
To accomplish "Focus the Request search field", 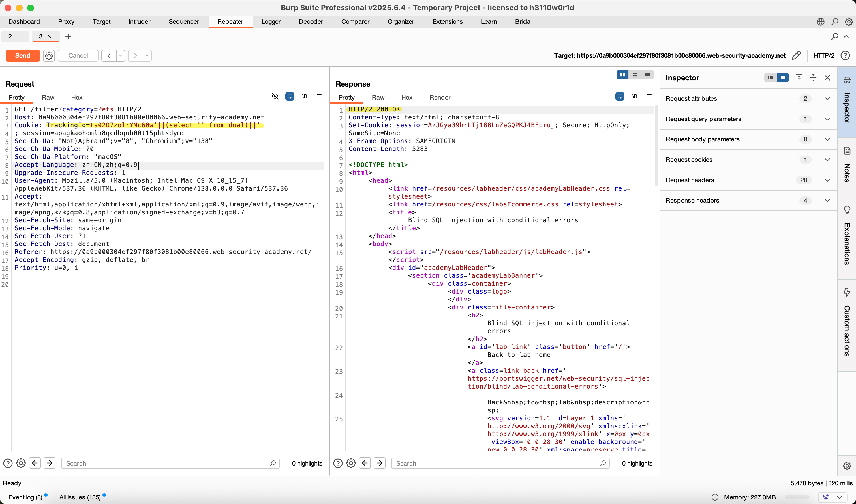I will (x=170, y=463).
